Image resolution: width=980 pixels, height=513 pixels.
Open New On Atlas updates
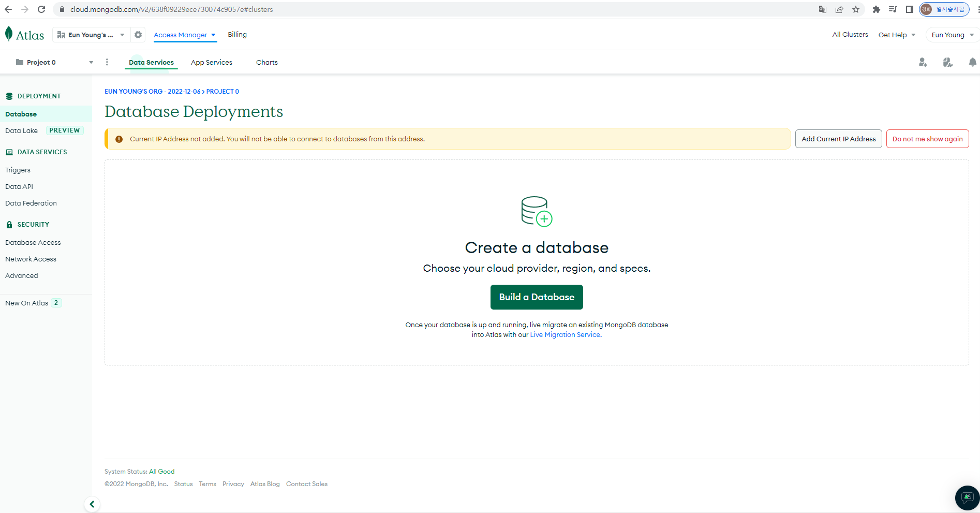point(34,303)
